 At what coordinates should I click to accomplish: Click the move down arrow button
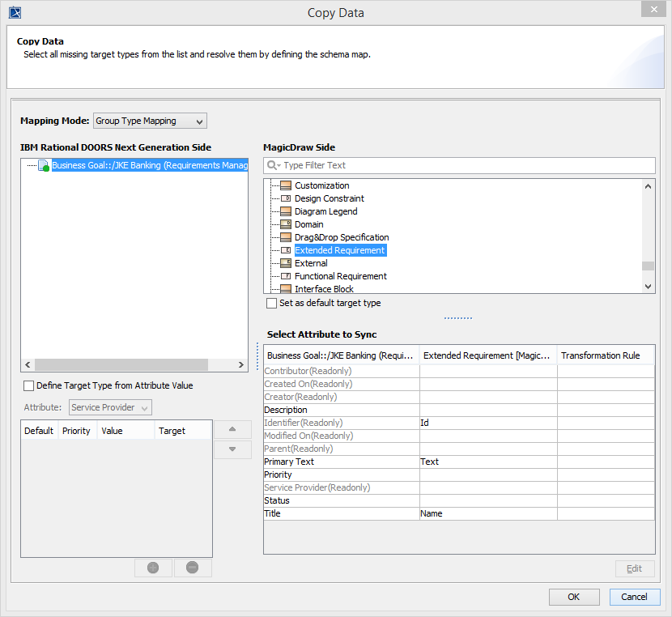click(232, 449)
